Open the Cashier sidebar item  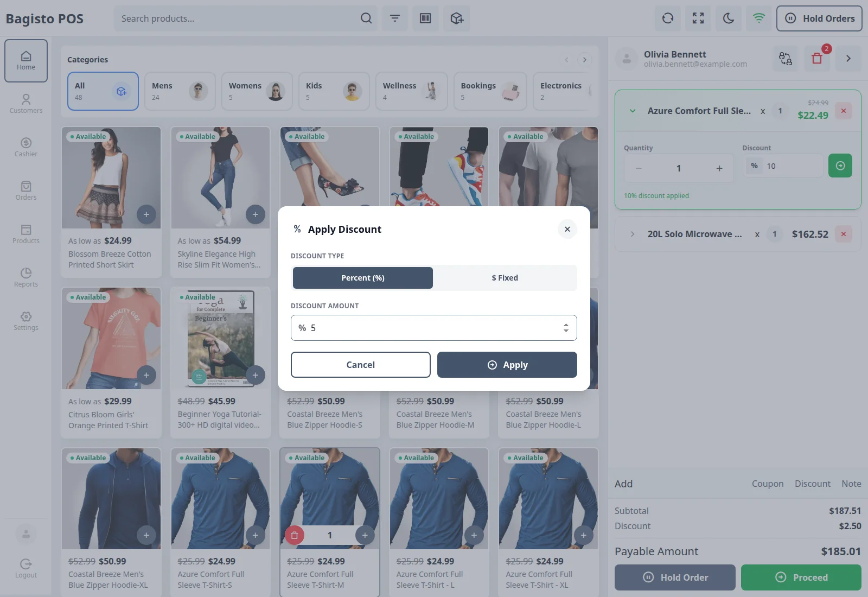pos(26,147)
